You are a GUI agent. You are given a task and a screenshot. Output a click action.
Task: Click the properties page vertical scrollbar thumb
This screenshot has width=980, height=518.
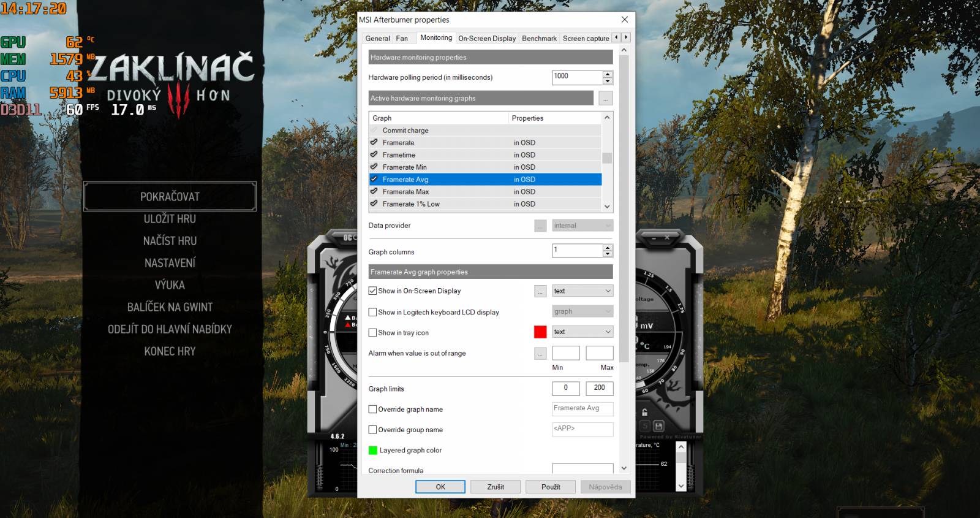[x=624, y=208]
